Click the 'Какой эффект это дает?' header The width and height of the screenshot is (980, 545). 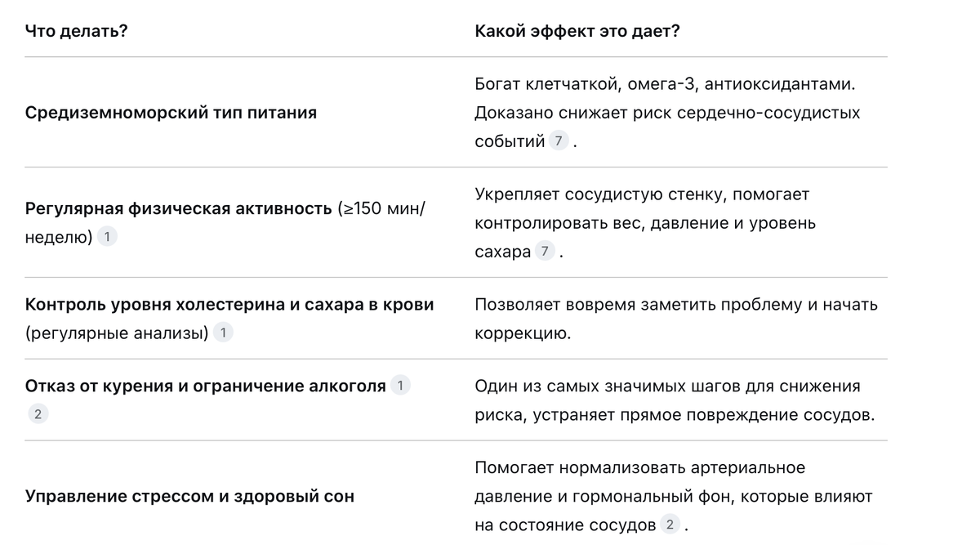click(x=577, y=31)
